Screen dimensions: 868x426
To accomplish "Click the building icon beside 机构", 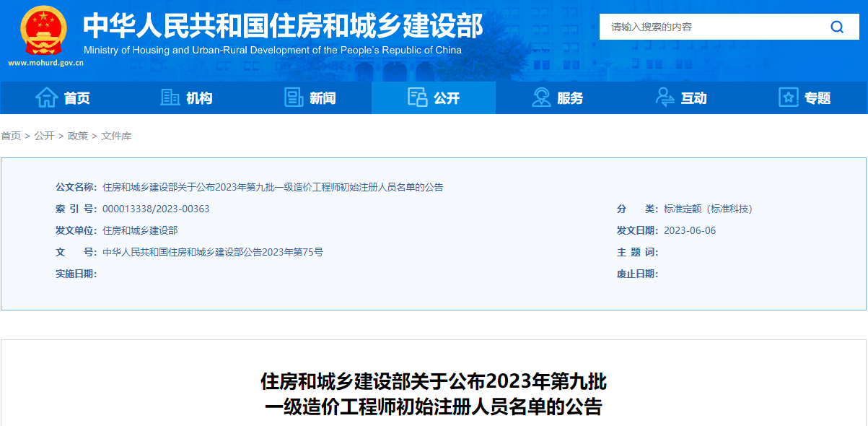I will pos(170,97).
